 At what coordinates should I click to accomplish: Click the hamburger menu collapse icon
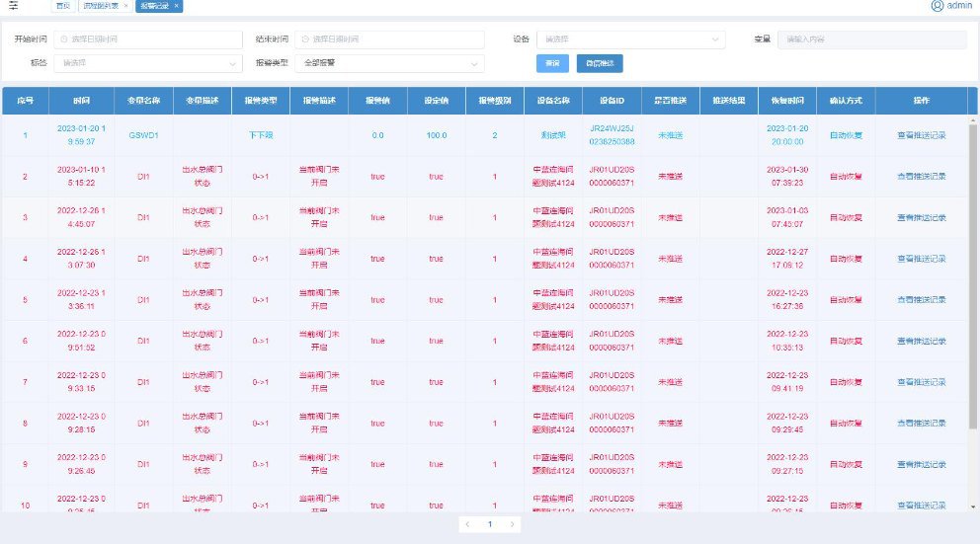click(x=14, y=6)
